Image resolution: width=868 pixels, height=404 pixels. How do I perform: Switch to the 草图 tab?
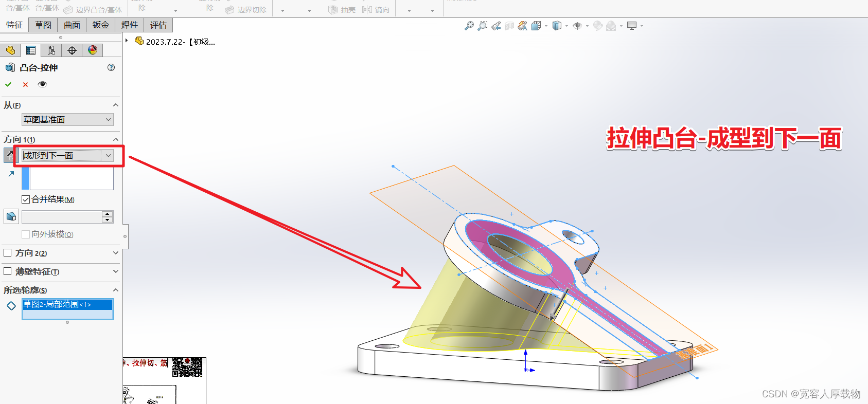(x=43, y=25)
